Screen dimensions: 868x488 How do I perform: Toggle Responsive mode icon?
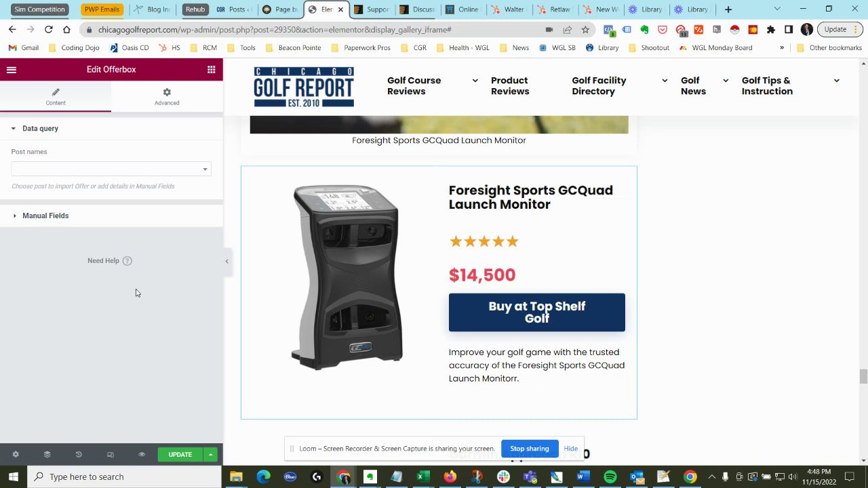click(x=111, y=455)
